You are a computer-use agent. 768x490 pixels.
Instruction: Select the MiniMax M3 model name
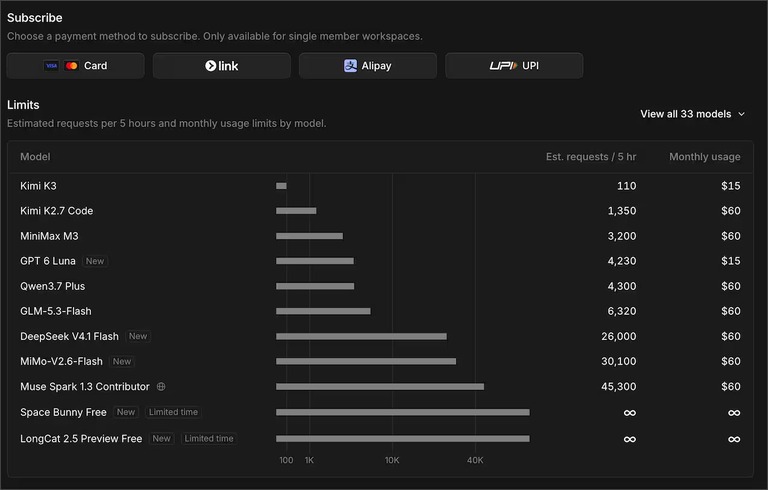[x=49, y=236]
